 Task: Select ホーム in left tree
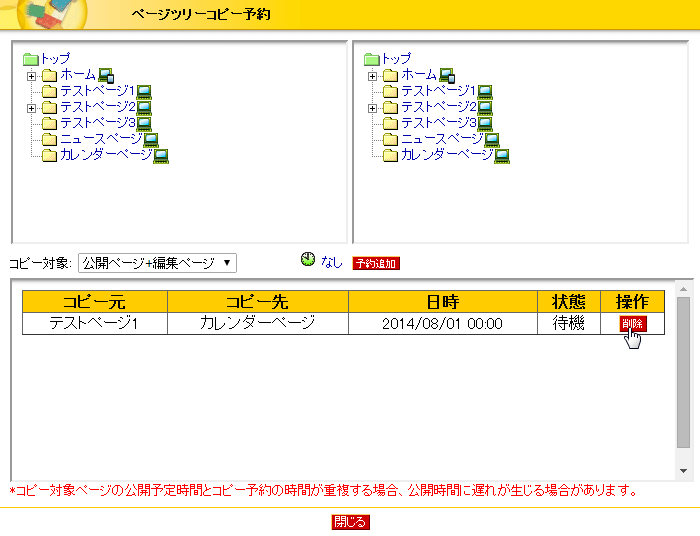tap(78, 75)
